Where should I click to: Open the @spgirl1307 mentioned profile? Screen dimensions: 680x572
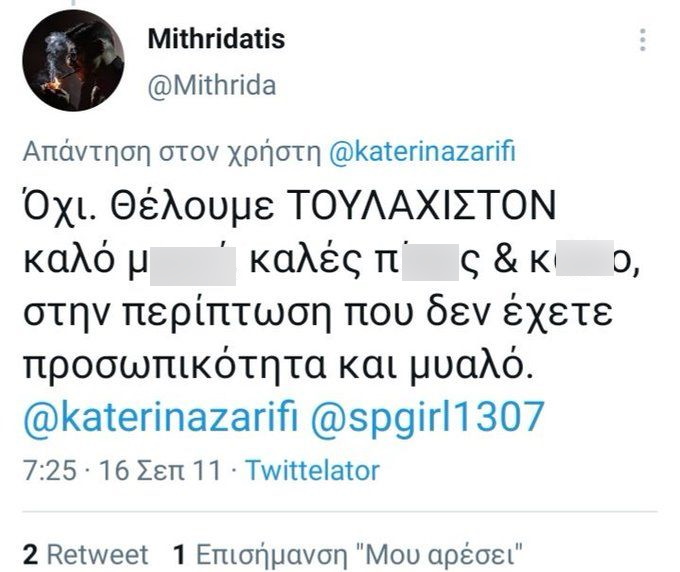[427, 417]
